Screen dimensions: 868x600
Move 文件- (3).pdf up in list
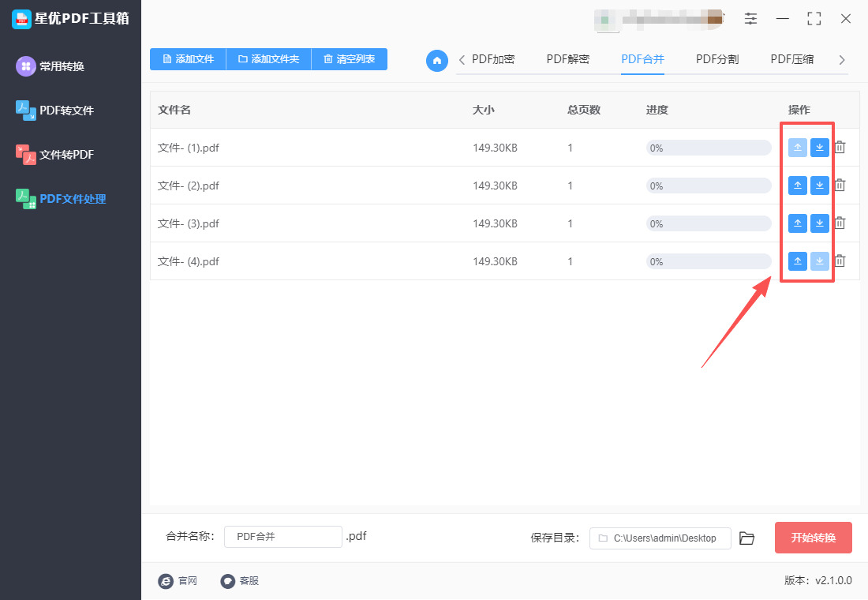click(797, 223)
